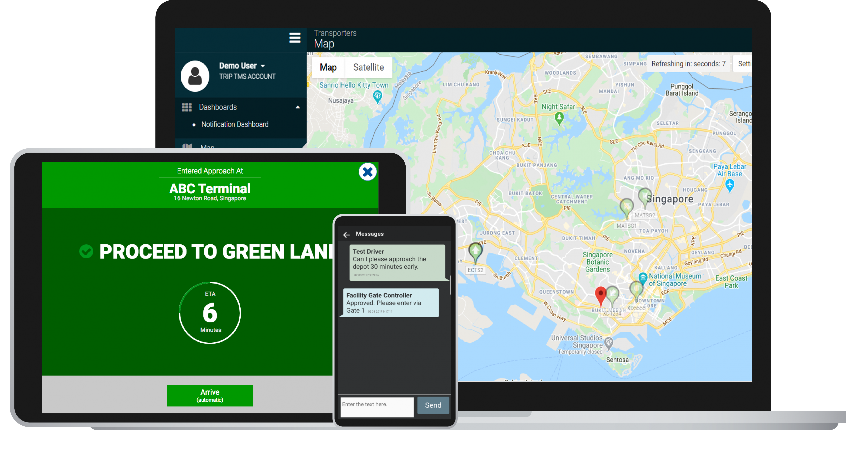Image resolution: width=868 pixels, height=451 pixels.
Task: Close the Entered Approach notification
Action: click(x=367, y=172)
